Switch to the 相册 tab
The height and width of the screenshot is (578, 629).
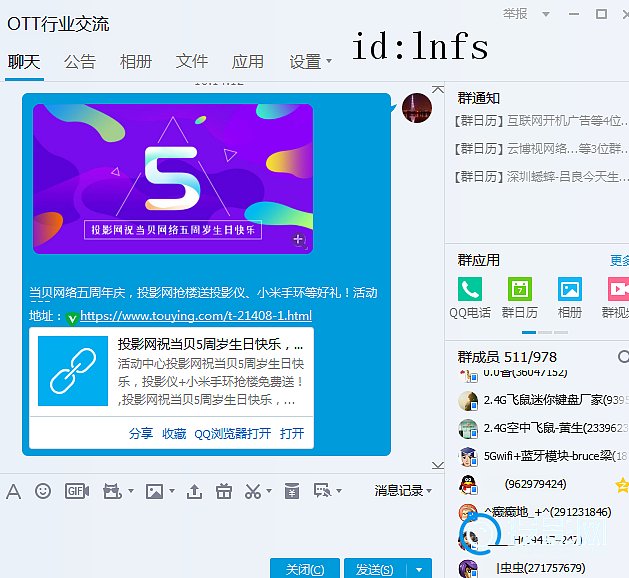136,62
